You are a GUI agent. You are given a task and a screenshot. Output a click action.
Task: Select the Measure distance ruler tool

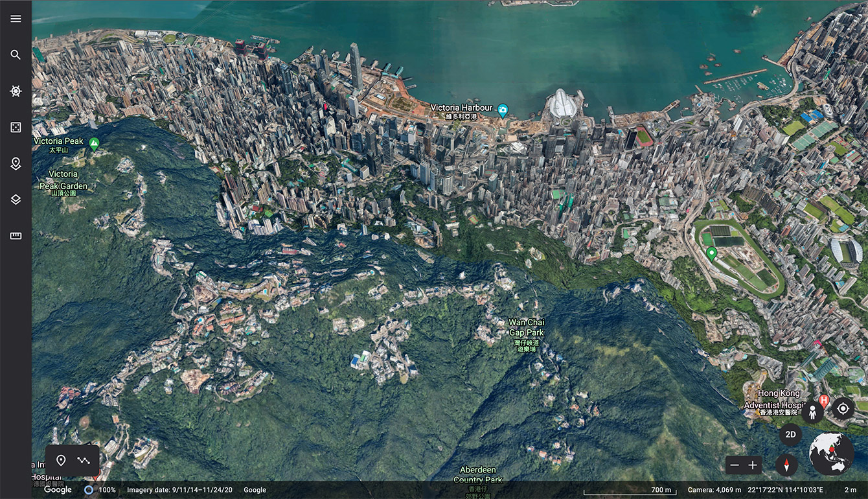pos(16,236)
